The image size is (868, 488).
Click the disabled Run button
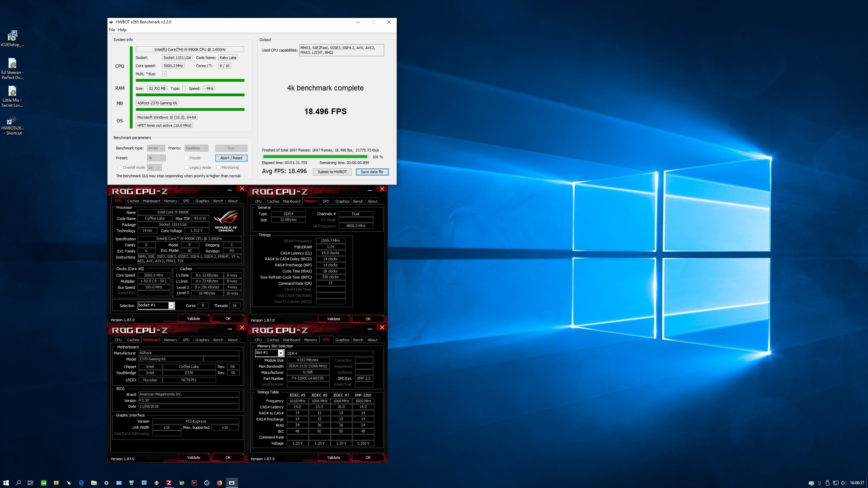(x=231, y=148)
